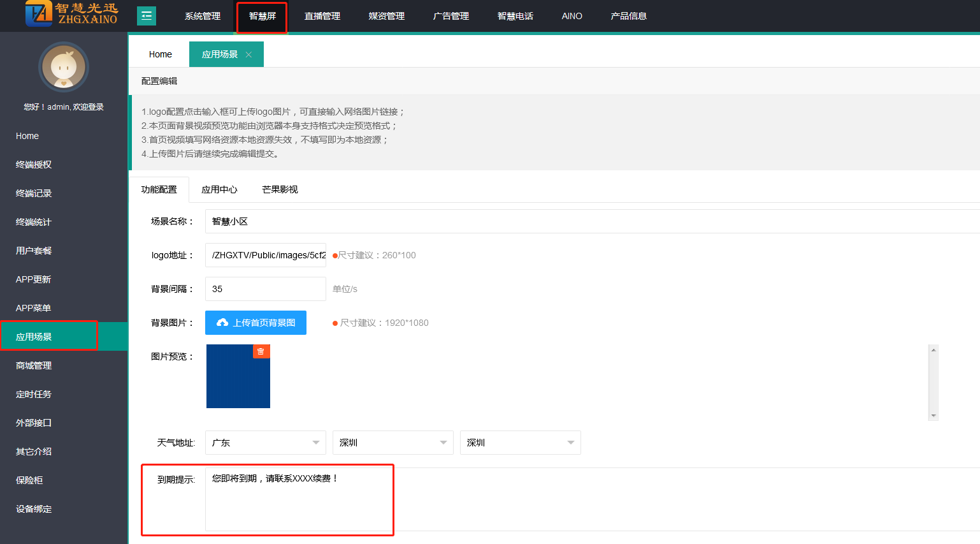Open the 智慧屏 top menu
Screen dimensions: 980x544
[x=262, y=16]
